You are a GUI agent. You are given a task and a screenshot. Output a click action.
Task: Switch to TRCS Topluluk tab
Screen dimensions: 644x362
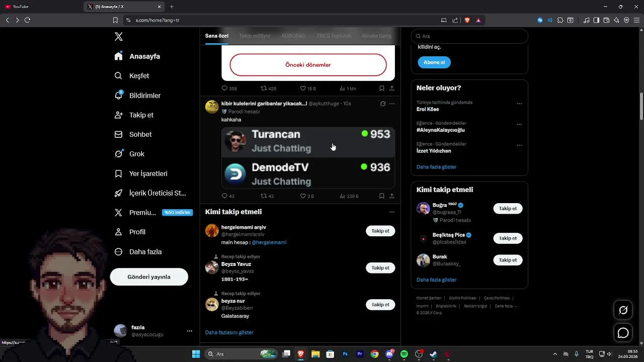click(334, 36)
